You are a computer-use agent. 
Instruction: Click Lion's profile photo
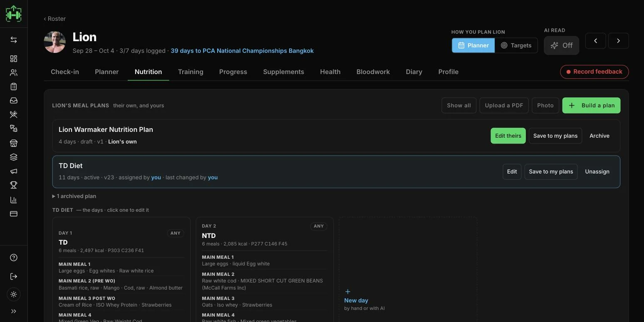(x=54, y=42)
